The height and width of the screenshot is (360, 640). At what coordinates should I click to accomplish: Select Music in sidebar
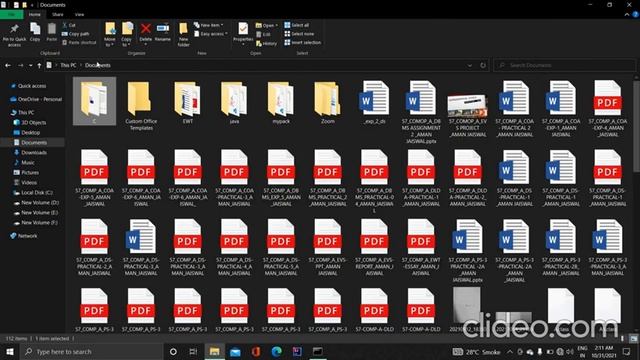(x=27, y=162)
